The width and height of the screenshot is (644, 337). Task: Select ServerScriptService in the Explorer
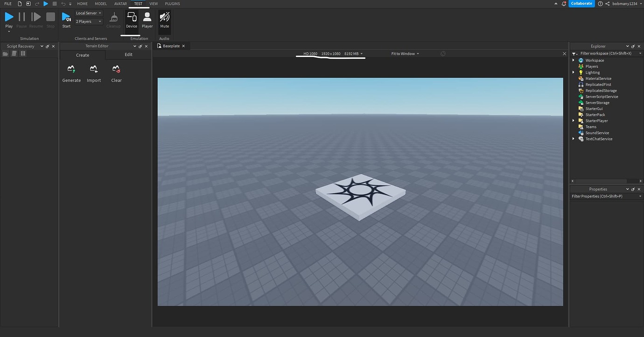coord(601,96)
